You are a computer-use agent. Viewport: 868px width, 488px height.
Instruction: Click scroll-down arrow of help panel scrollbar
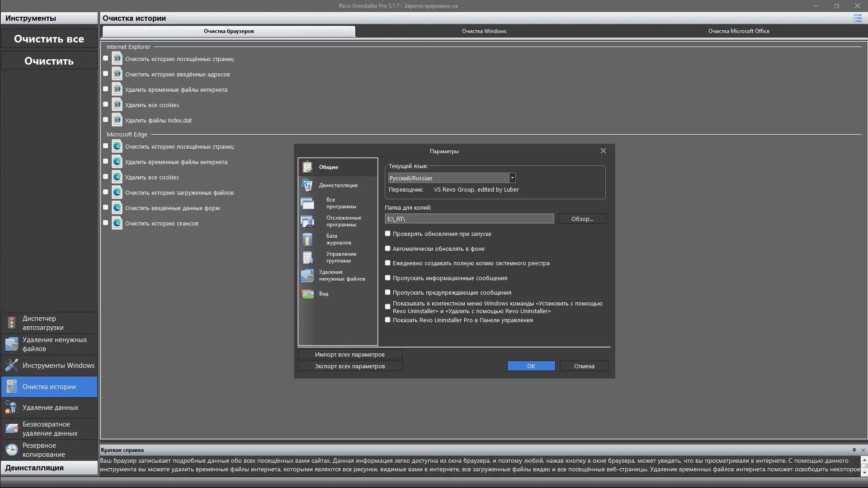[x=864, y=472]
